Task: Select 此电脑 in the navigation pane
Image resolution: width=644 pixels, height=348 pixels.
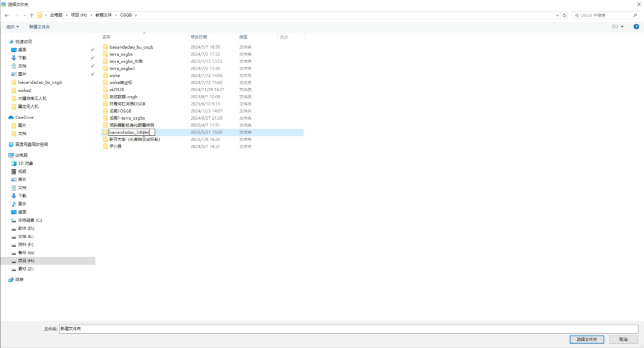Action: pyautogui.click(x=21, y=155)
